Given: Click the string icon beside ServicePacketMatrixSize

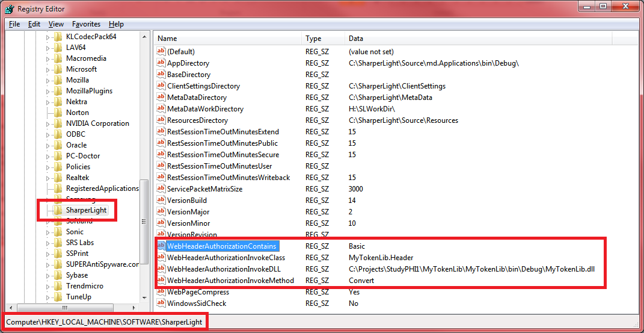Looking at the screenshot, I should 161,189.
